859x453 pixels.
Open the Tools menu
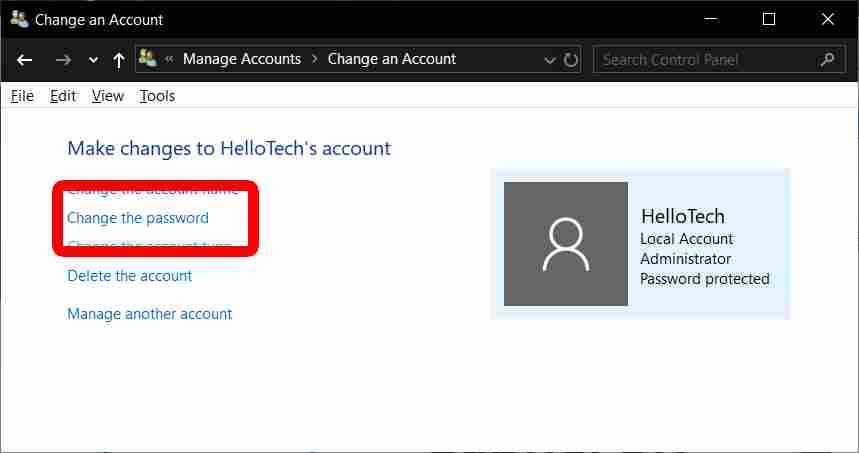click(x=157, y=96)
